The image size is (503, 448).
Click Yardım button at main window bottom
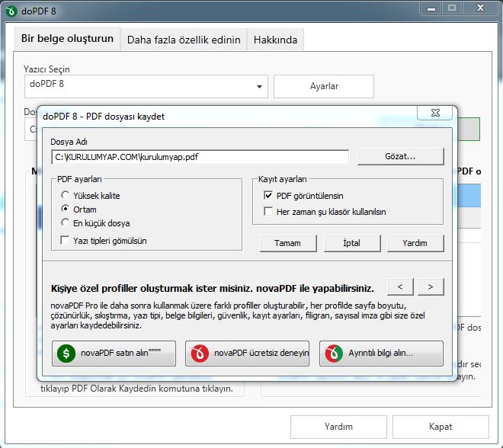[338, 427]
